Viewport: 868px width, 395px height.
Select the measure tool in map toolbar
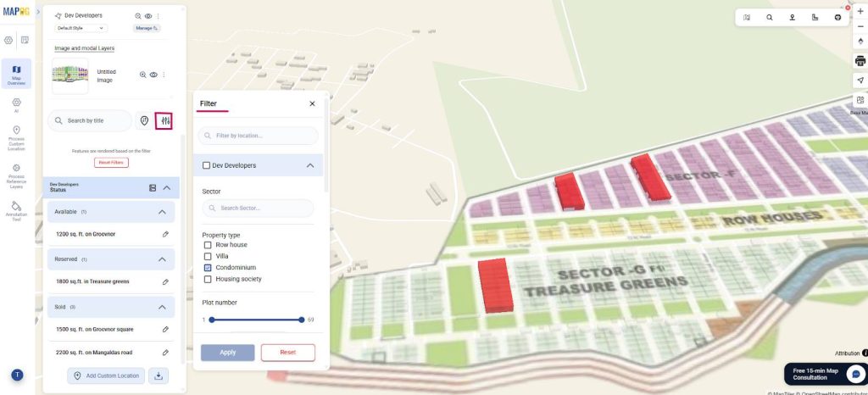coord(815,17)
